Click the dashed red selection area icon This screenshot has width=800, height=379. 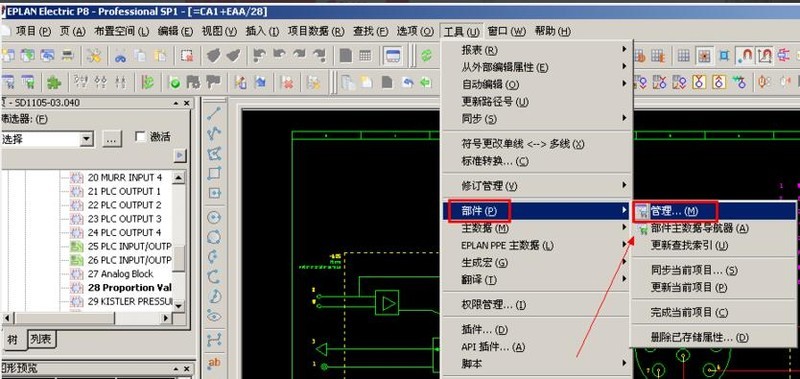[187, 56]
